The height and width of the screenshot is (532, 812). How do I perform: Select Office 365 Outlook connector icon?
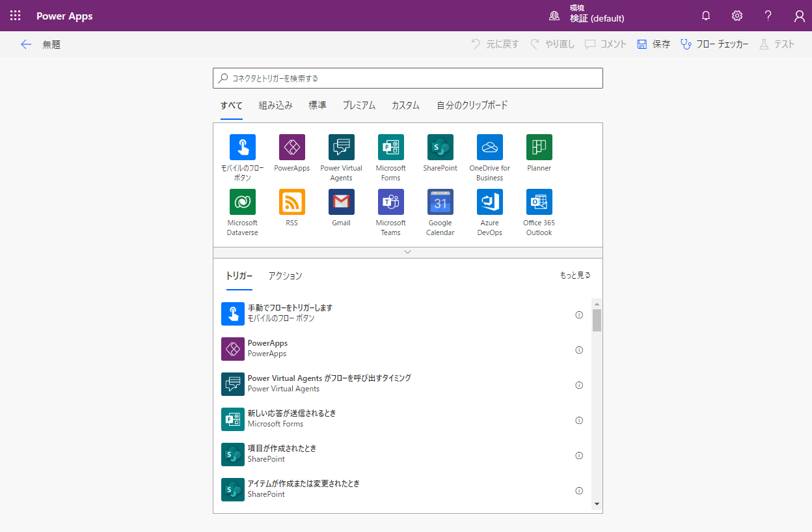point(539,202)
